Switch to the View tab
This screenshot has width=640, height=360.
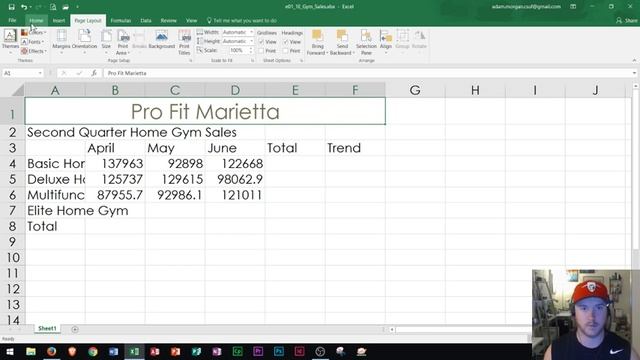(191, 20)
